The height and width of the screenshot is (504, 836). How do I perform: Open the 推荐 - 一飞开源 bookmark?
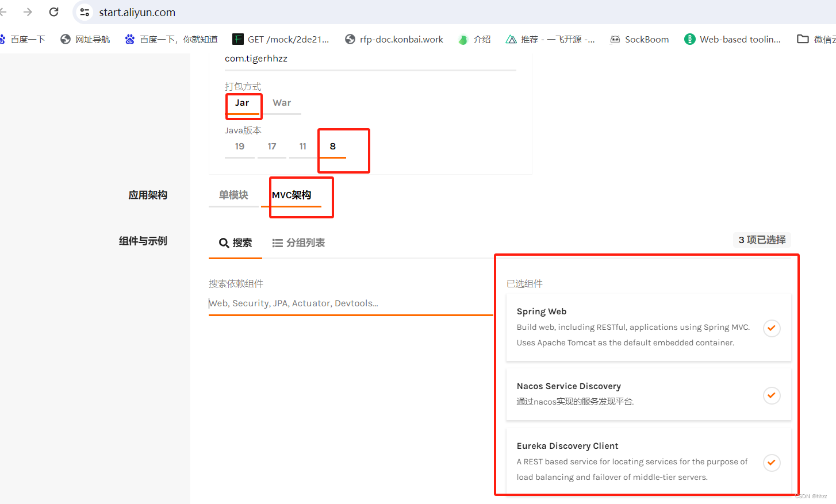tap(550, 39)
